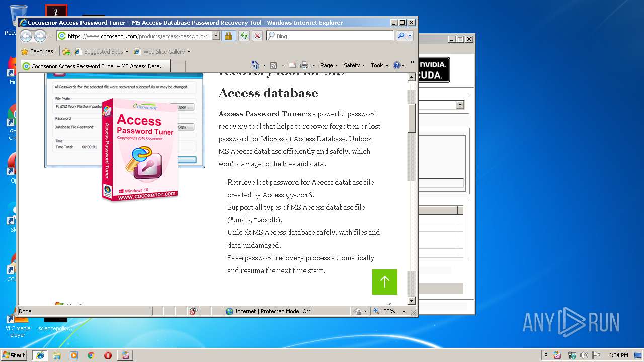644x362 pixels.
Task: Select the Cocosenor Access Password Tuner tab
Action: [x=95, y=66]
